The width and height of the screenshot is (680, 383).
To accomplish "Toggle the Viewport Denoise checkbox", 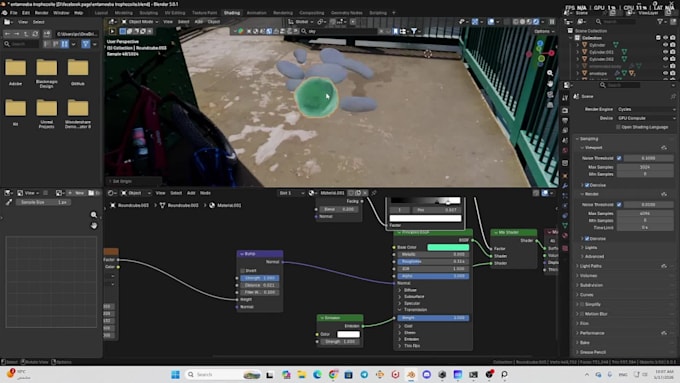I will tap(587, 185).
